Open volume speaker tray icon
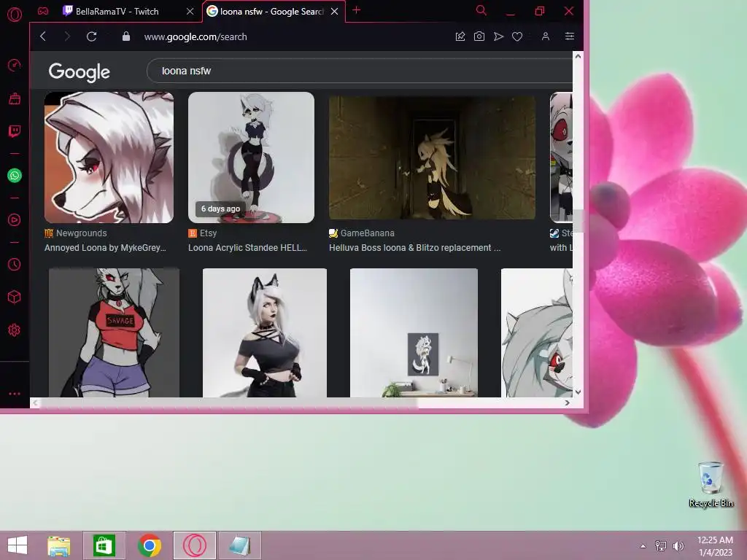This screenshot has height=560, width=747. 678,545
